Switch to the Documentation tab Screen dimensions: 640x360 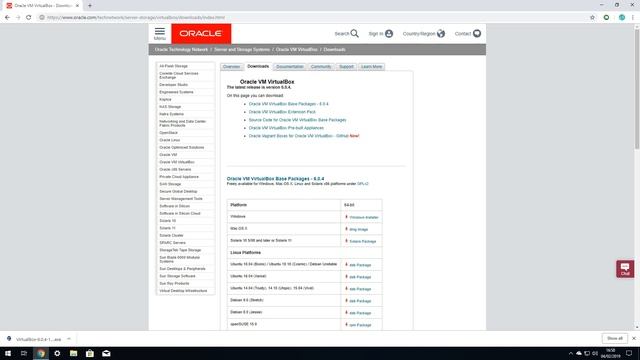[x=289, y=67]
